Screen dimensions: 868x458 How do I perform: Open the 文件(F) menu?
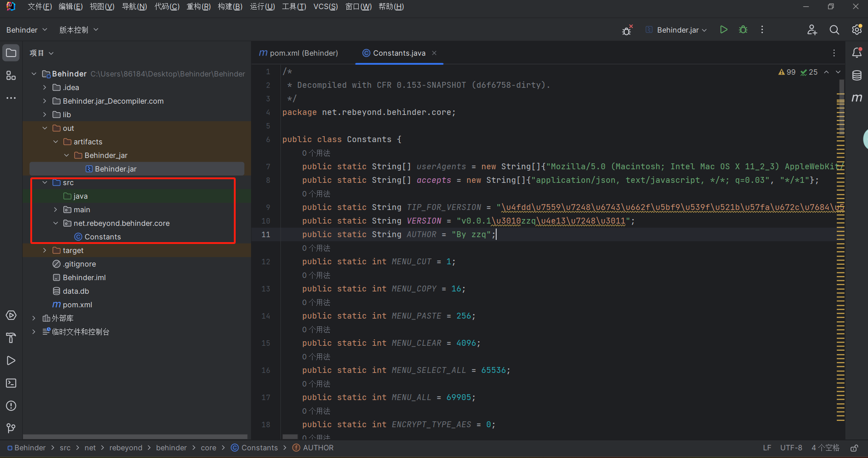click(39, 7)
